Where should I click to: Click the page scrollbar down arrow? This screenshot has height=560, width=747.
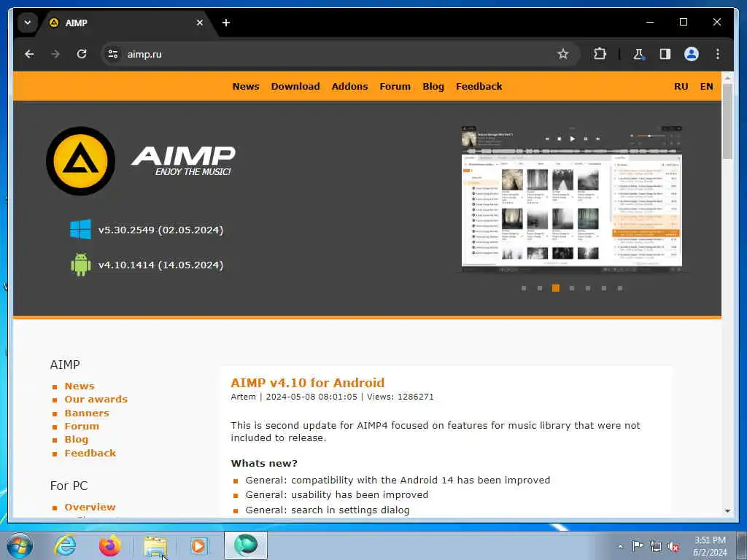tap(727, 511)
